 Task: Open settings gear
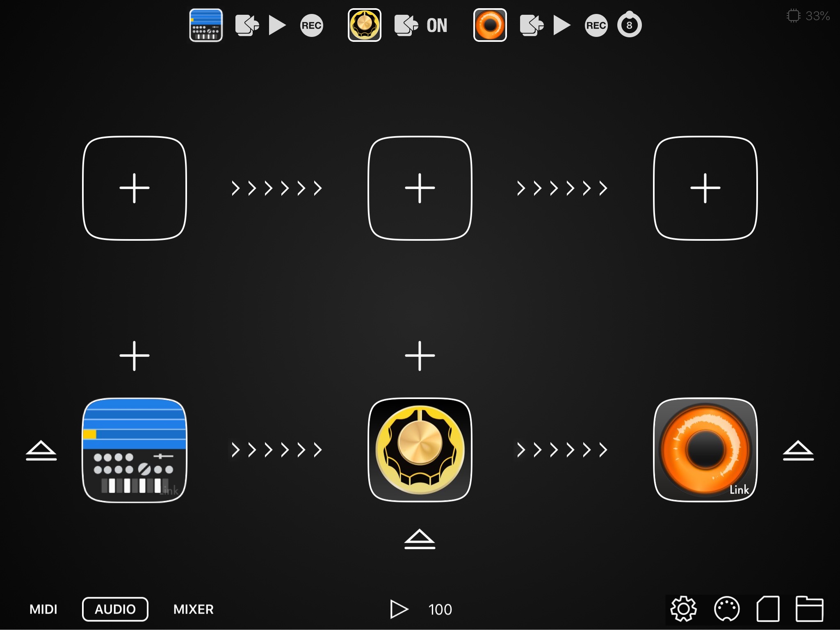pyautogui.click(x=683, y=609)
